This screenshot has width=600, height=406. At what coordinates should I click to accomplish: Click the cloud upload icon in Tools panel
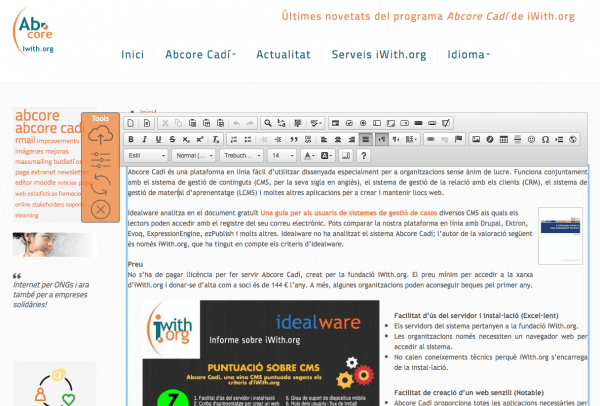coord(100,135)
